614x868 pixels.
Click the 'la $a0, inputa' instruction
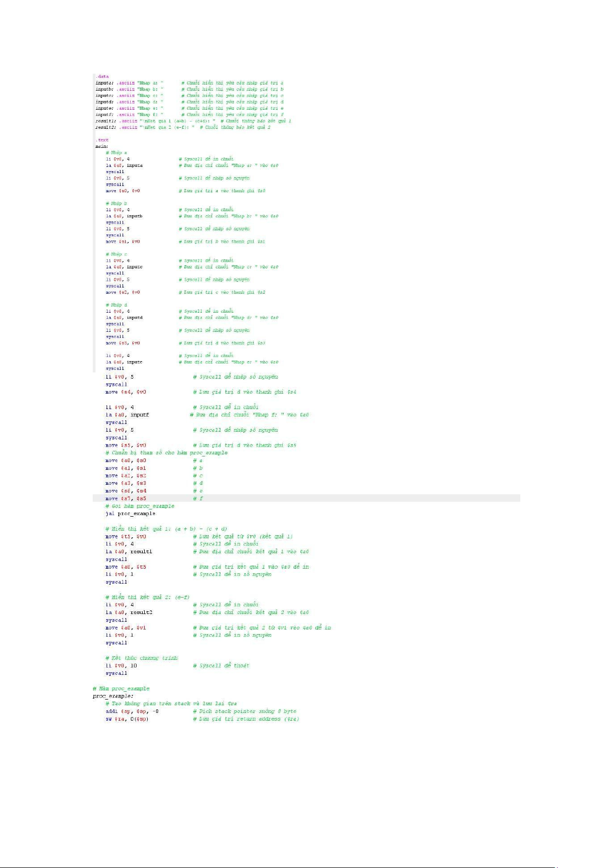124,165
